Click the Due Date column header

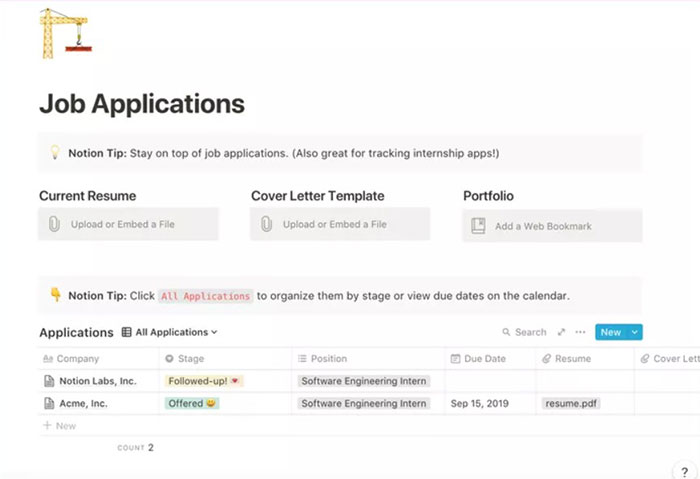pyautogui.click(x=484, y=358)
